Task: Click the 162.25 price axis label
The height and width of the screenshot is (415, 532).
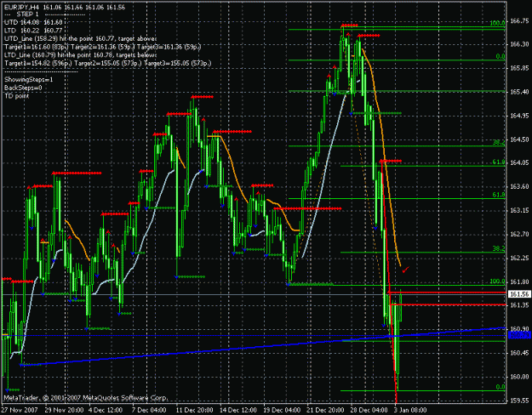Action: point(519,258)
